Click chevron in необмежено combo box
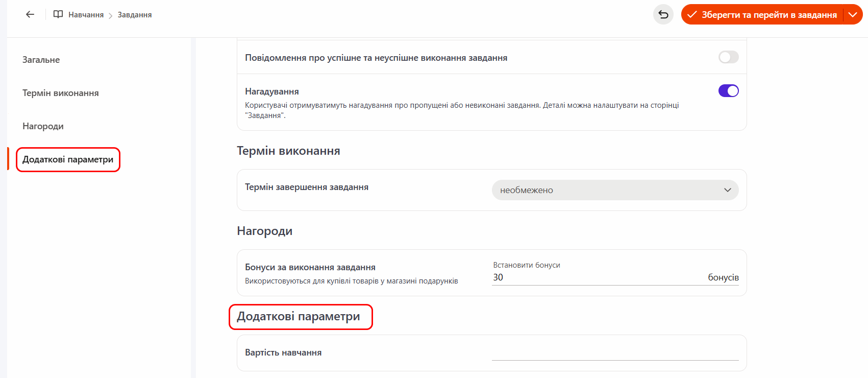Image resolution: width=868 pixels, height=378 pixels. (727, 190)
